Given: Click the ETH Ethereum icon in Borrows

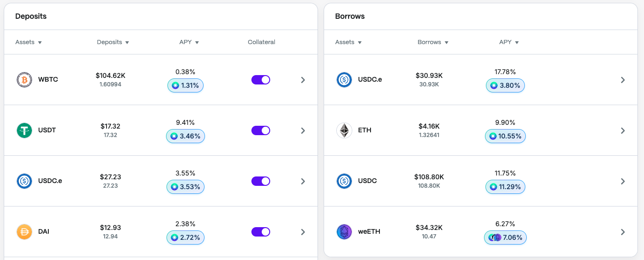Looking at the screenshot, I should pyautogui.click(x=344, y=130).
